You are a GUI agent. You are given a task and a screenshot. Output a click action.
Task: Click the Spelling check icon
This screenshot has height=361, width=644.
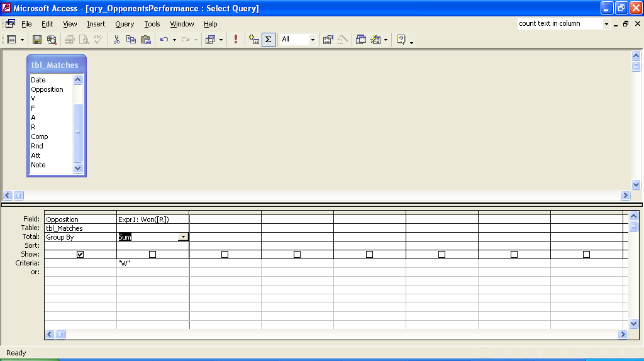click(99, 40)
